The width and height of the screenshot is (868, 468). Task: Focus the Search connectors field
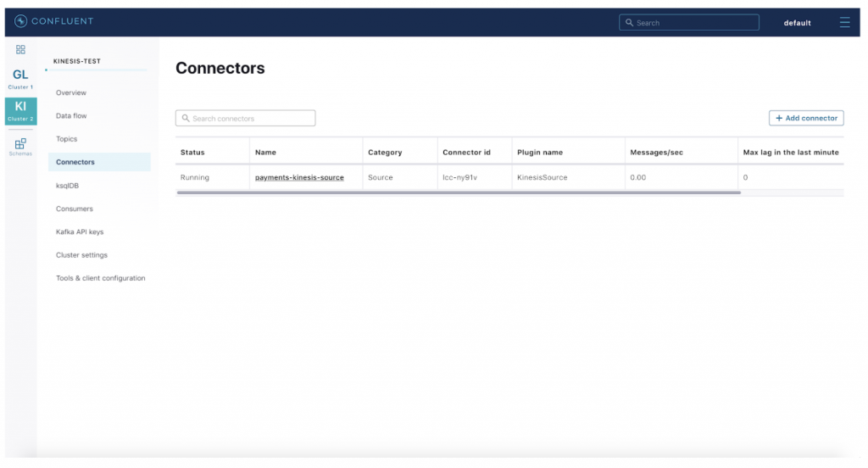(245, 118)
